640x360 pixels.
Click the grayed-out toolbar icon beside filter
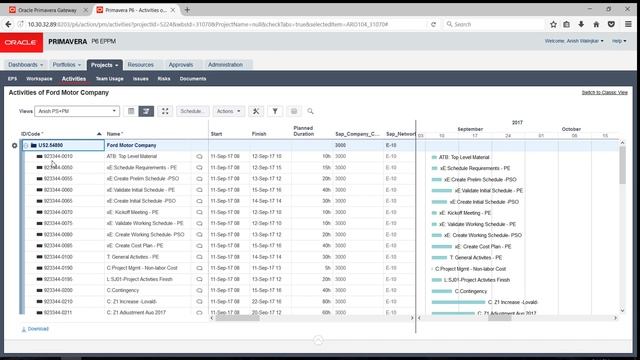294,111
